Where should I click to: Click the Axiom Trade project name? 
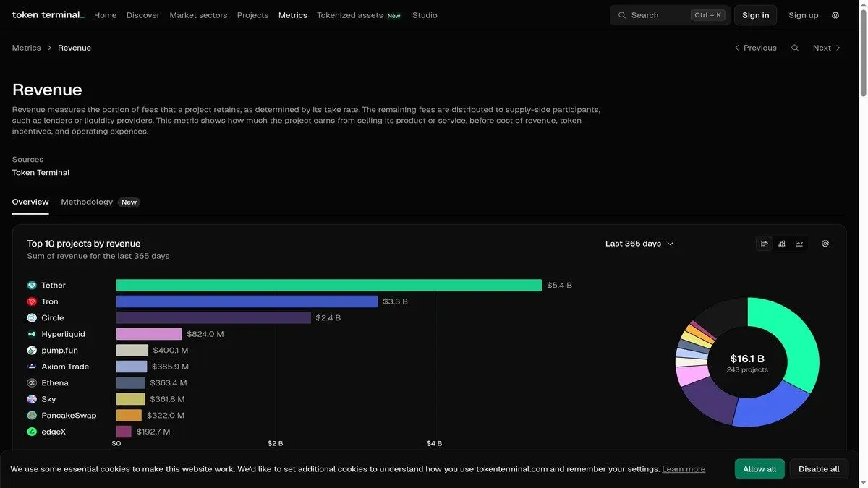65,367
